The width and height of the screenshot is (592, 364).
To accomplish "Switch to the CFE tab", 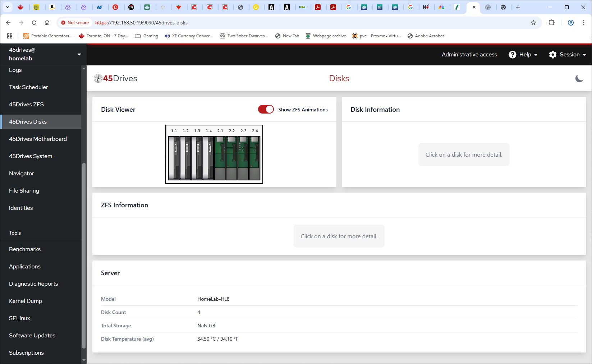I will pos(131,7).
